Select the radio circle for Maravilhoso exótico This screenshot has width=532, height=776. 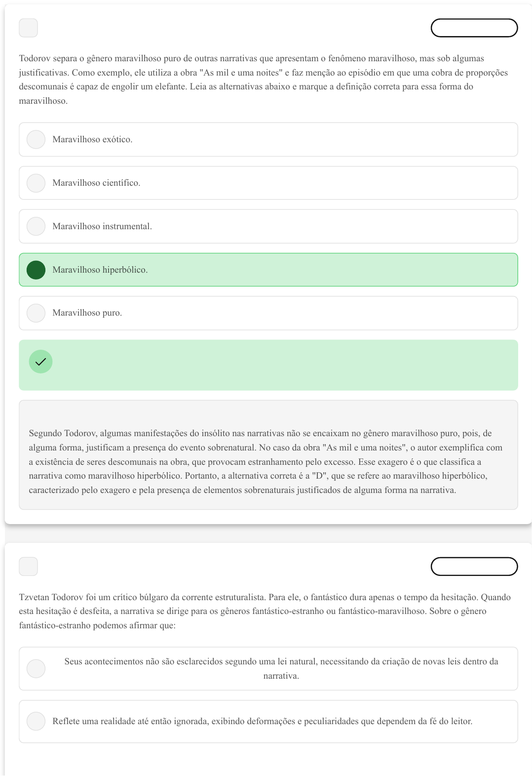click(36, 140)
